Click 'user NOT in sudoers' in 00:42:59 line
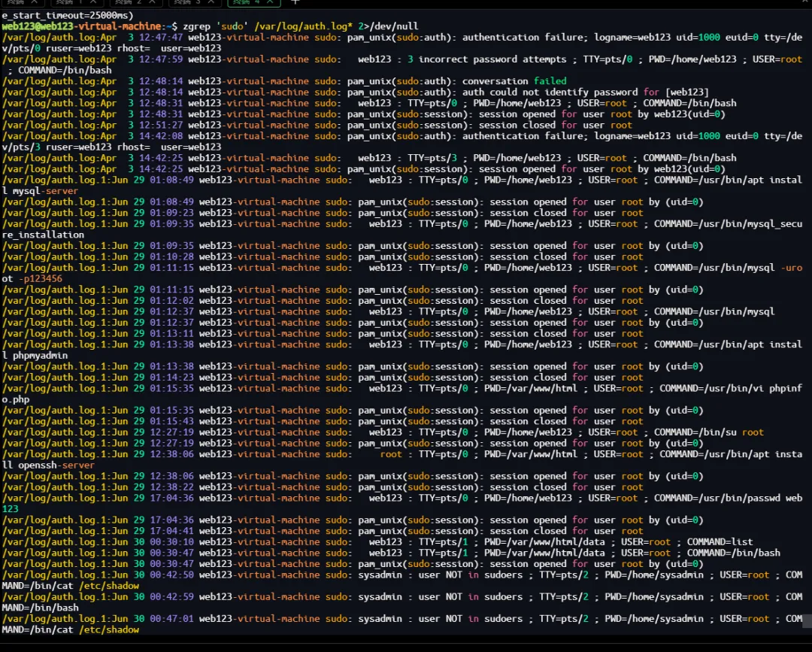 coord(470,596)
